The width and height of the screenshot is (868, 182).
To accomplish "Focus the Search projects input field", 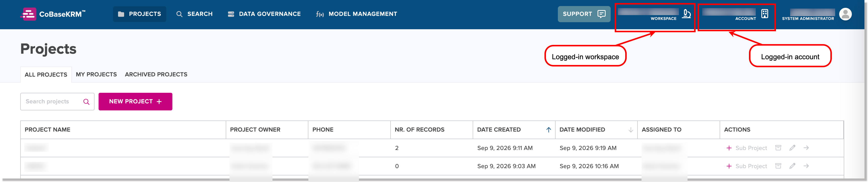I will (x=57, y=101).
